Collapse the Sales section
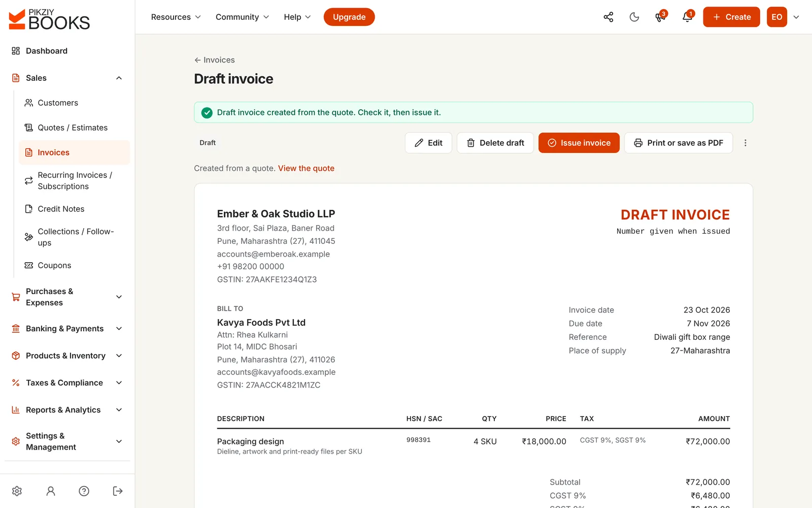The height and width of the screenshot is (508, 812). (67, 78)
